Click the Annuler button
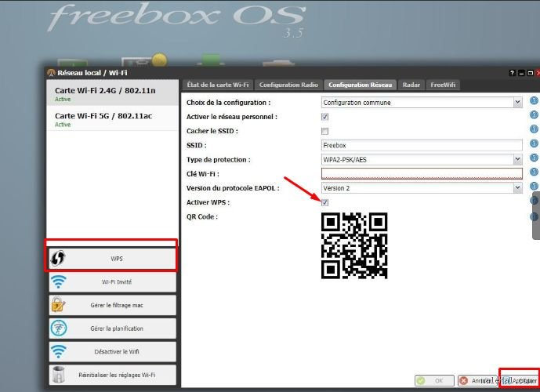Viewport: 540px width, 392px height. click(478, 381)
